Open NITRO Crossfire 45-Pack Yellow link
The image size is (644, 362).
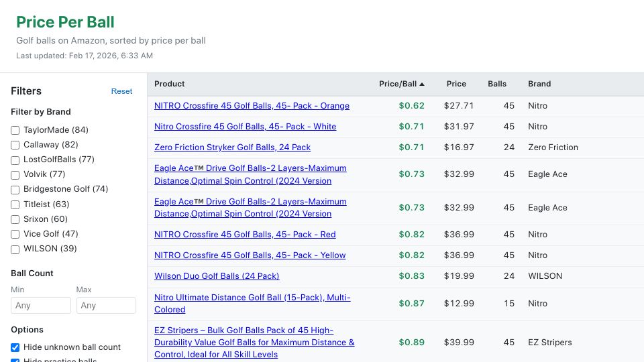click(x=250, y=255)
